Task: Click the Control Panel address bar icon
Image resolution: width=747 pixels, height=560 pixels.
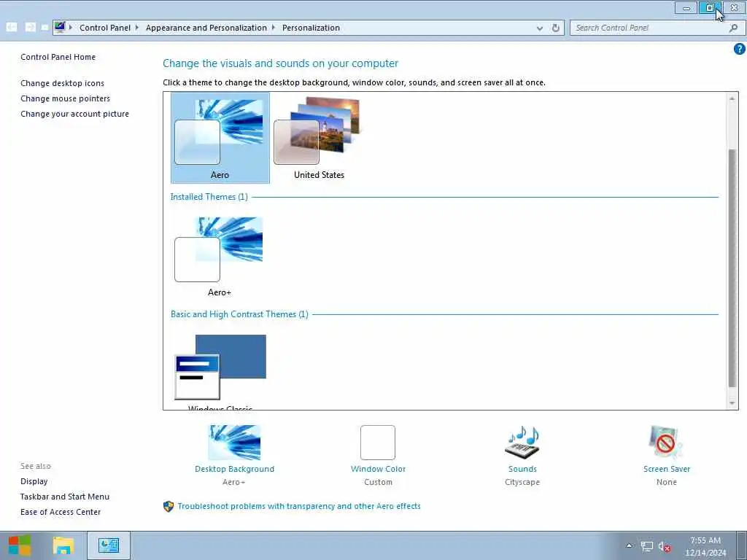Action: pos(60,27)
